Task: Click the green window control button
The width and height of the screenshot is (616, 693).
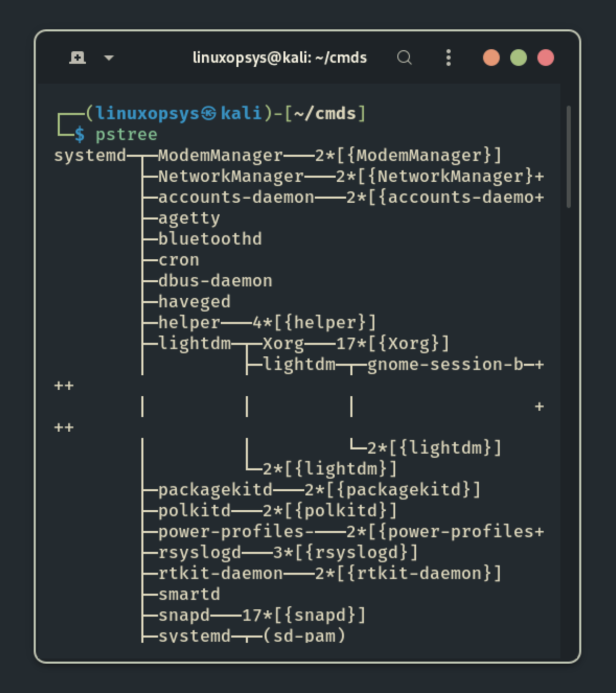Action: (518, 57)
